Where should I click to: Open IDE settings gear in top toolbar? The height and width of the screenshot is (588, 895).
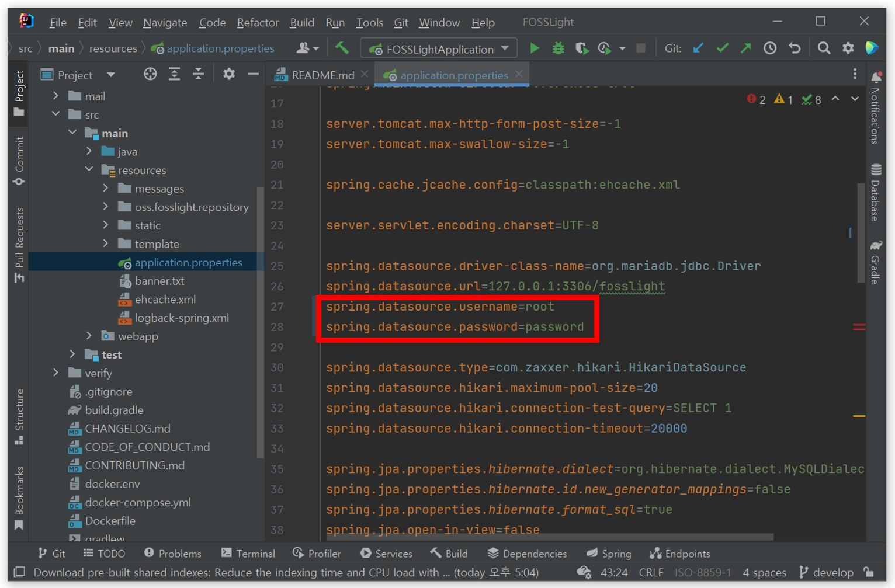[x=848, y=48]
